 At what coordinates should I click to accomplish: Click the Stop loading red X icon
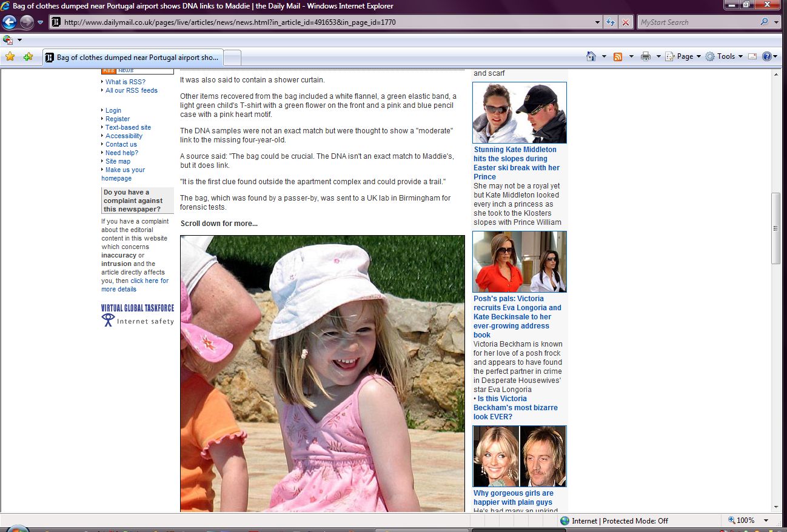click(x=626, y=22)
